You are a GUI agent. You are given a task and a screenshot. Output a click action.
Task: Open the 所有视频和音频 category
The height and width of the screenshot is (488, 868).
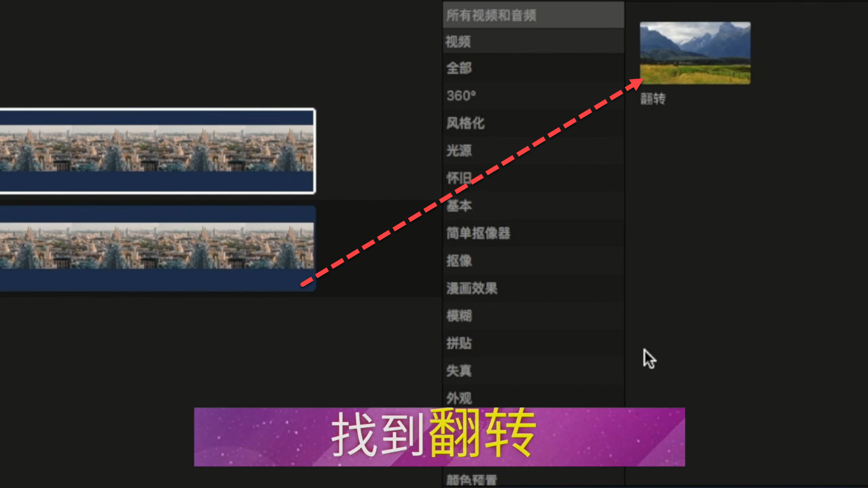pyautogui.click(x=491, y=14)
